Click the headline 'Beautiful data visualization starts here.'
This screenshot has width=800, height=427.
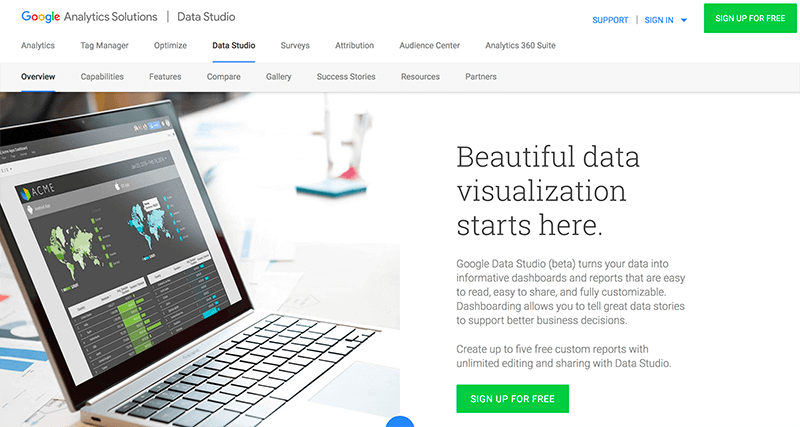click(x=548, y=191)
